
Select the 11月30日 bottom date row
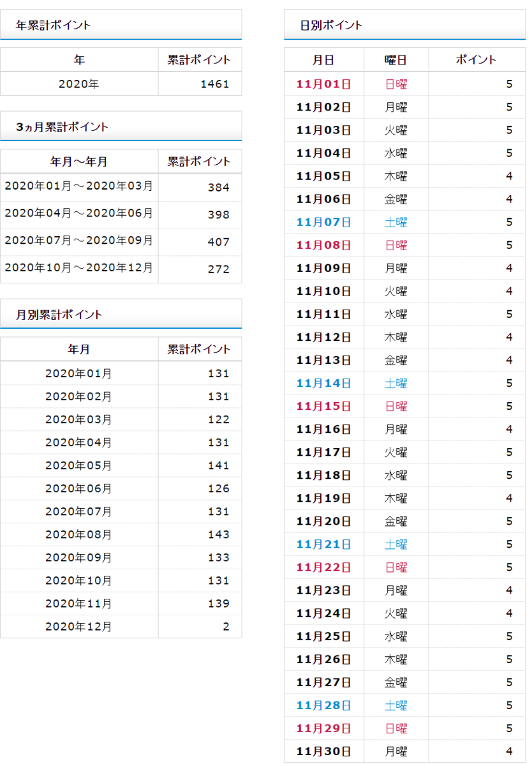(323, 751)
